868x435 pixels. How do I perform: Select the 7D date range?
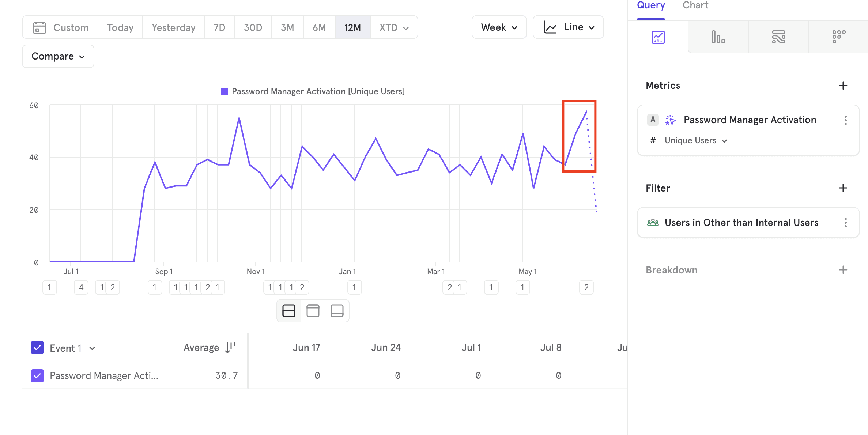point(219,27)
